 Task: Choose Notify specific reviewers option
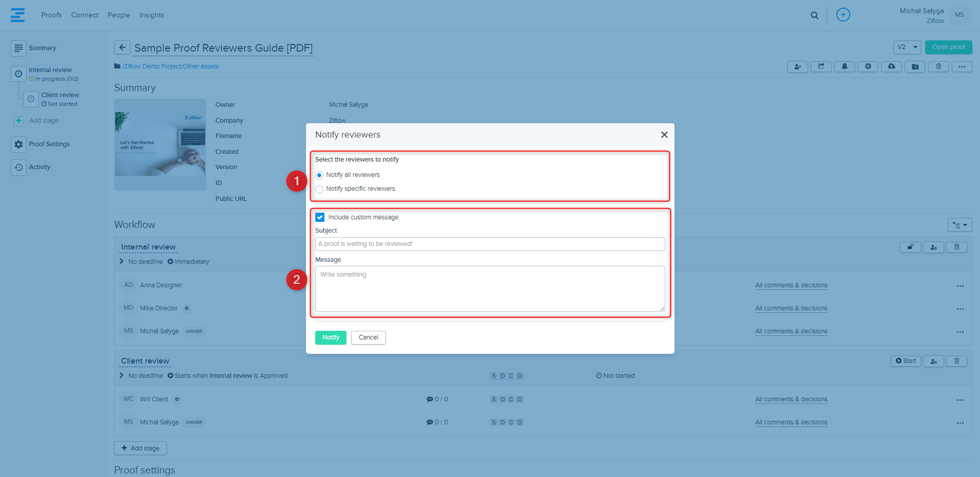[x=319, y=189]
